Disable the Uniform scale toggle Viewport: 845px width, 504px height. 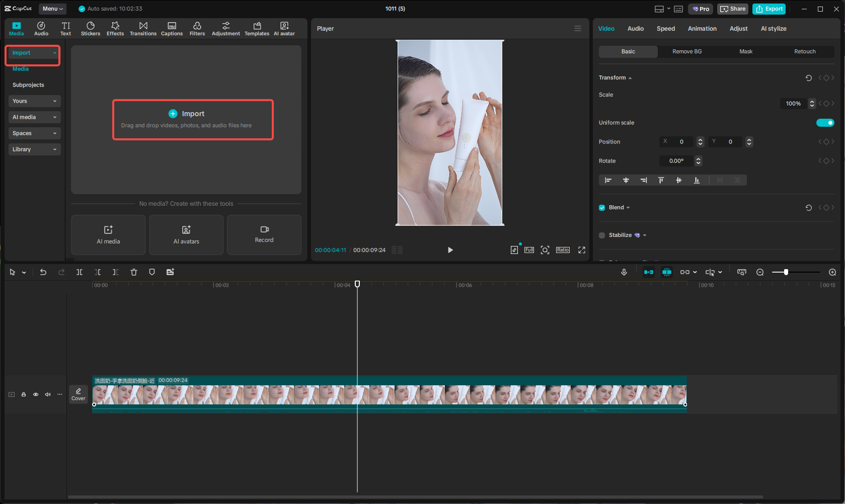point(825,122)
